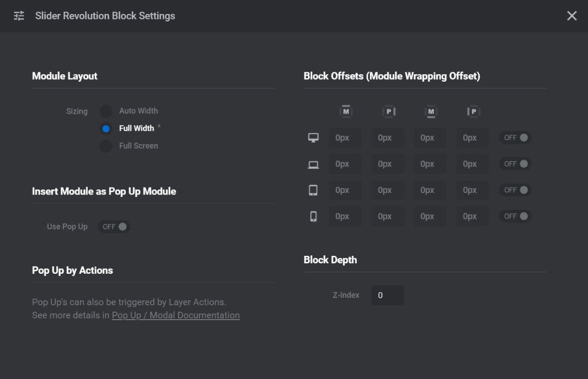The width and height of the screenshot is (588, 379).
Task: Click the padding-left column icon
Action: 473,111
